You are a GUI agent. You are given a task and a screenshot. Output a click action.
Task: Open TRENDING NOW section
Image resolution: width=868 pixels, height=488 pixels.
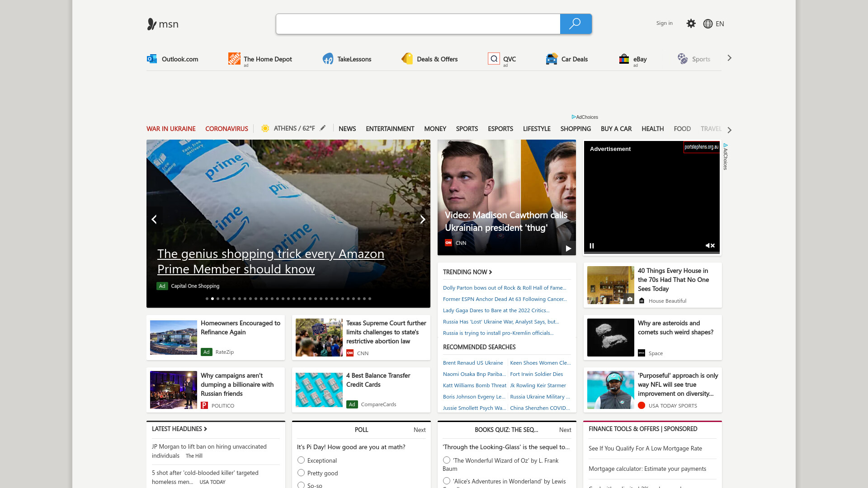pos(467,272)
